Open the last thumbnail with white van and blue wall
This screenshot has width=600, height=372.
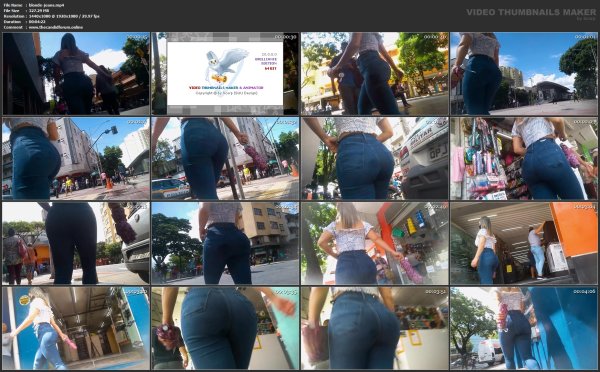[x=524, y=328]
